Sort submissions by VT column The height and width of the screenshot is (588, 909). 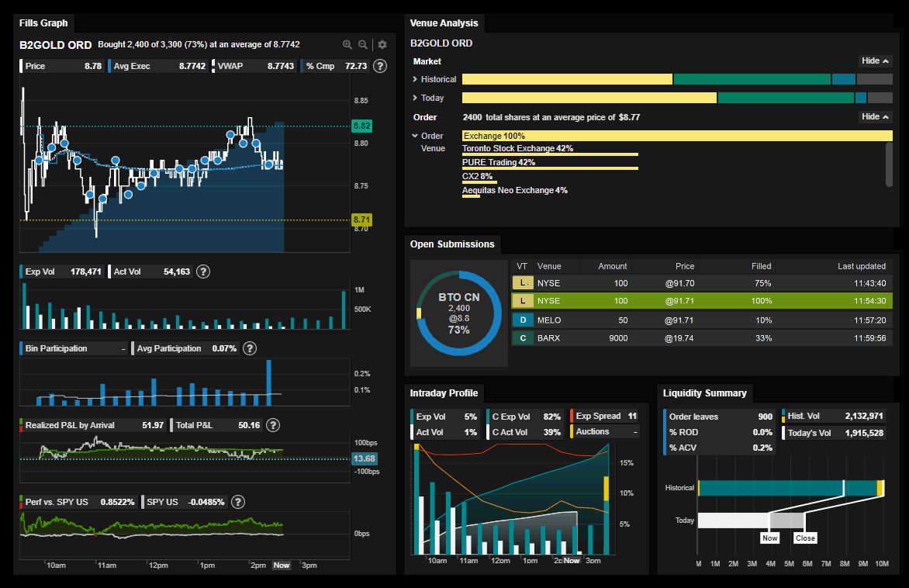[x=522, y=266]
